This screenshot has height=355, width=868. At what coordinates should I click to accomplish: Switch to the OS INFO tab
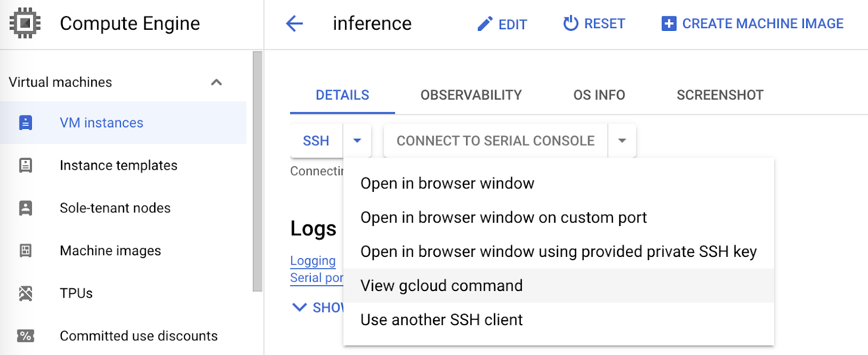tap(599, 95)
